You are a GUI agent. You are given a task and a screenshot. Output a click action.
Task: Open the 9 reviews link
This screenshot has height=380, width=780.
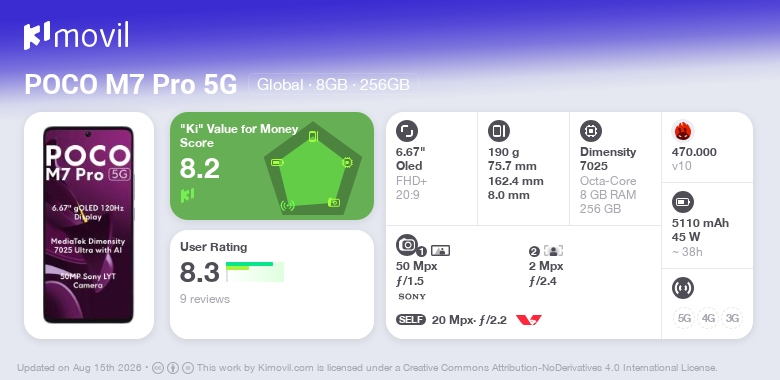(205, 299)
